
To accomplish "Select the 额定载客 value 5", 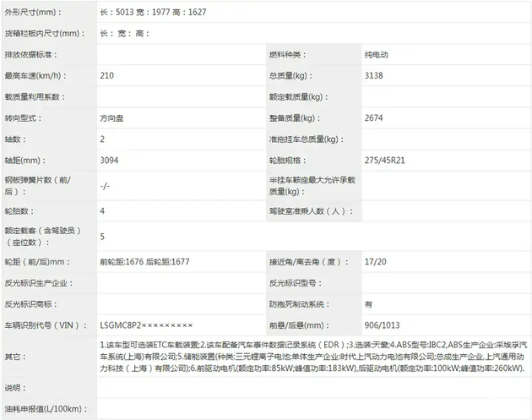I will tap(102, 237).
